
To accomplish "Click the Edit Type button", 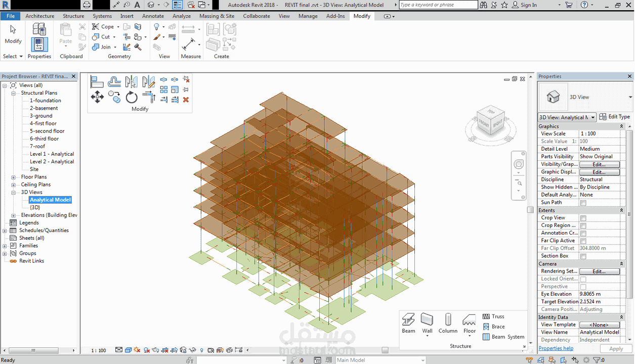I will tap(615, 117).
